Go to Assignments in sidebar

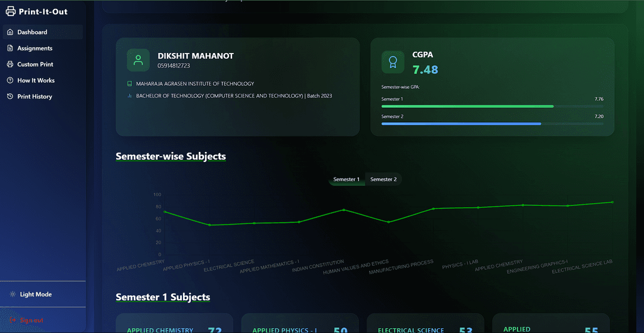pyautogui.click(x=43, y=48)
